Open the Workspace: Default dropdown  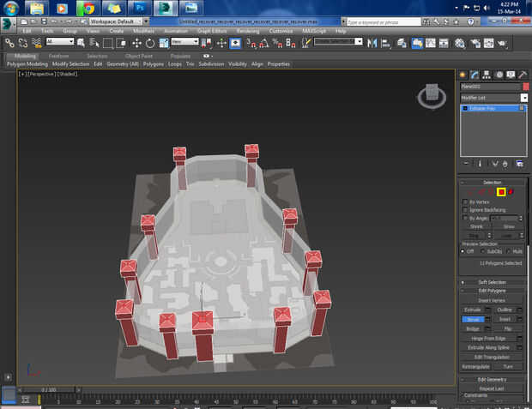[113, 21]
